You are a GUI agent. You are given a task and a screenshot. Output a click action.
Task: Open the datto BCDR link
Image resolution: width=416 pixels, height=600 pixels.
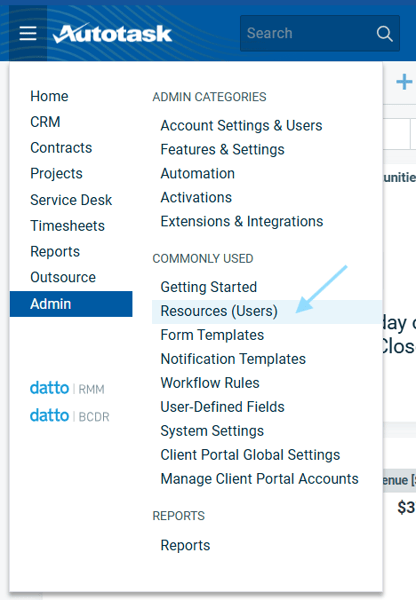[x=70, y=416]
